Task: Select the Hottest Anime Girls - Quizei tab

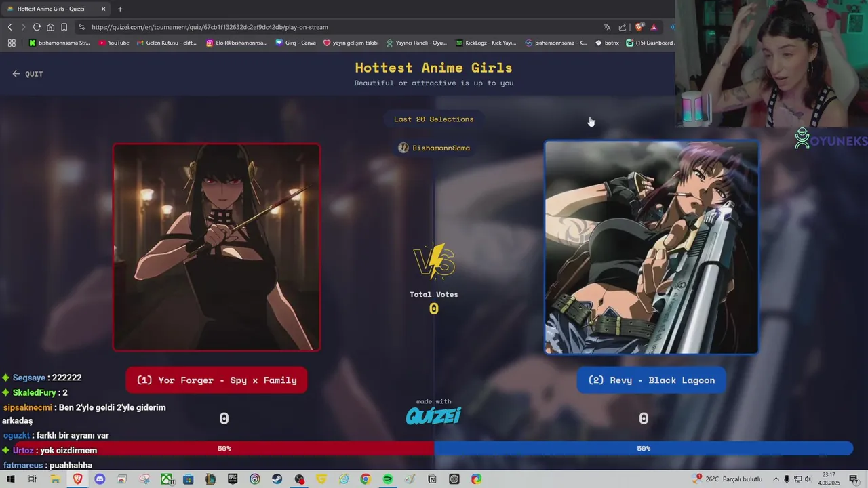Action: (56, 9)
